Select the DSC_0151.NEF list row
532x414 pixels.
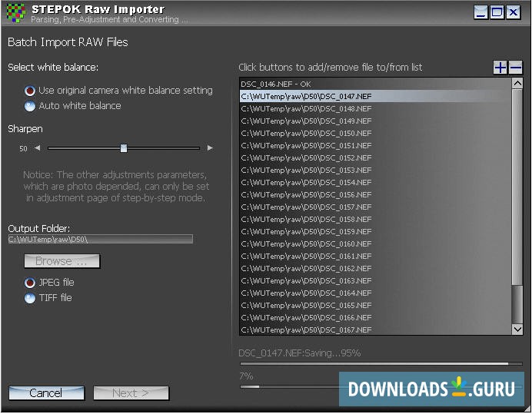376,145
